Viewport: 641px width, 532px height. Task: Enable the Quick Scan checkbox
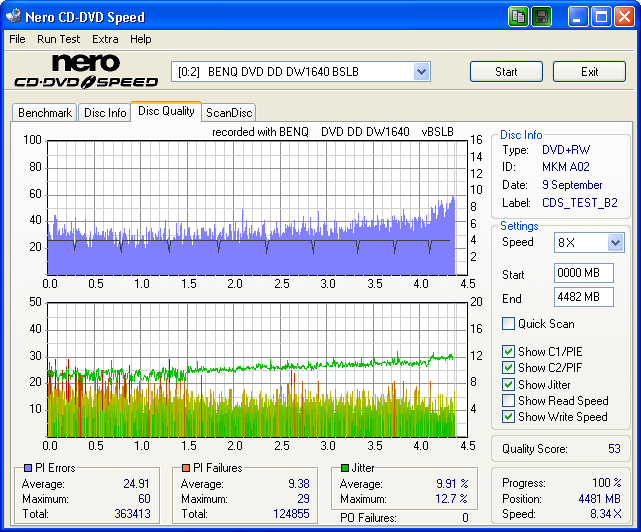pos(509,324)
